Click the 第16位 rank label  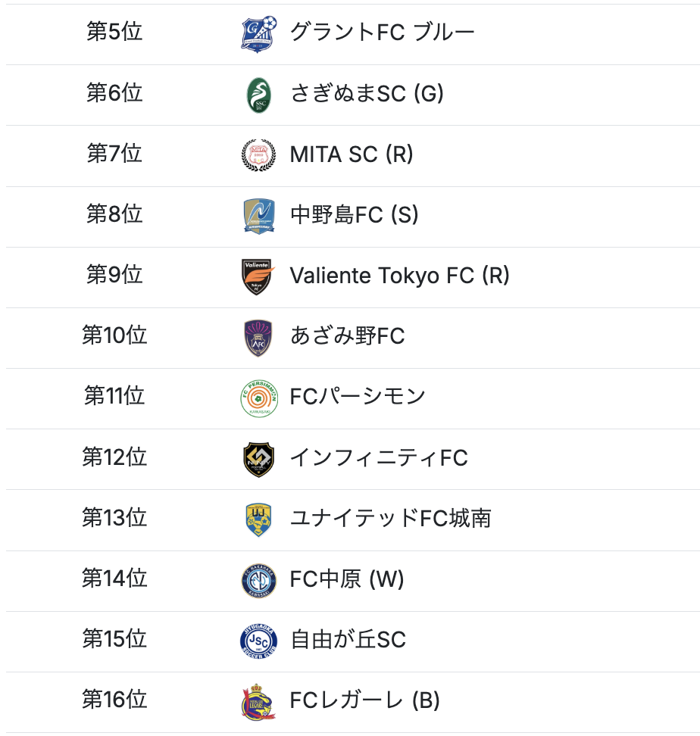coord(114,699)
